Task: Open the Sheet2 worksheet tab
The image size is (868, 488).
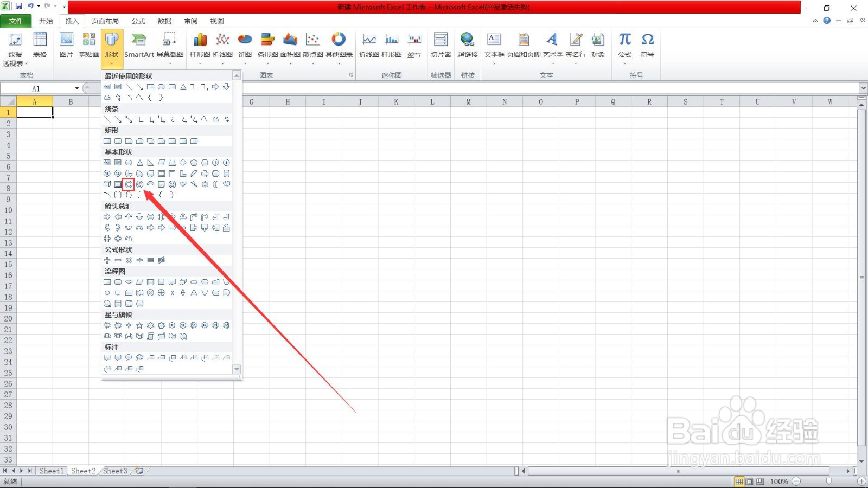Action: (x=84, y=471)
